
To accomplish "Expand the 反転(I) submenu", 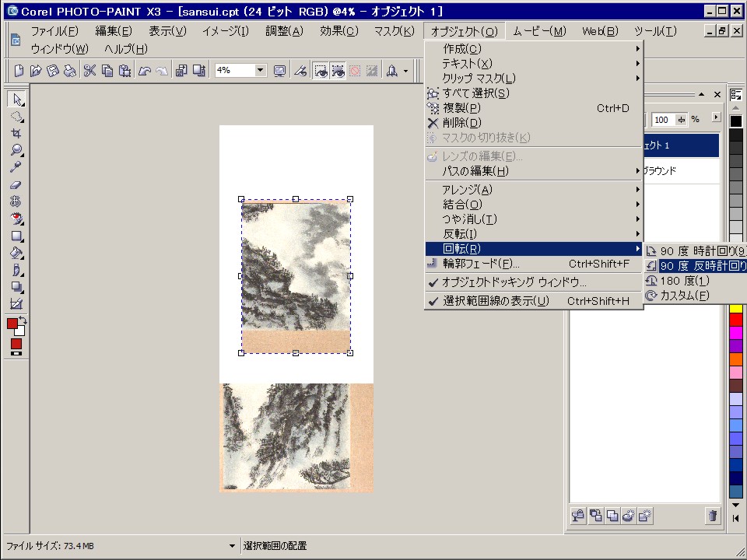I will (x=534, y=234).
